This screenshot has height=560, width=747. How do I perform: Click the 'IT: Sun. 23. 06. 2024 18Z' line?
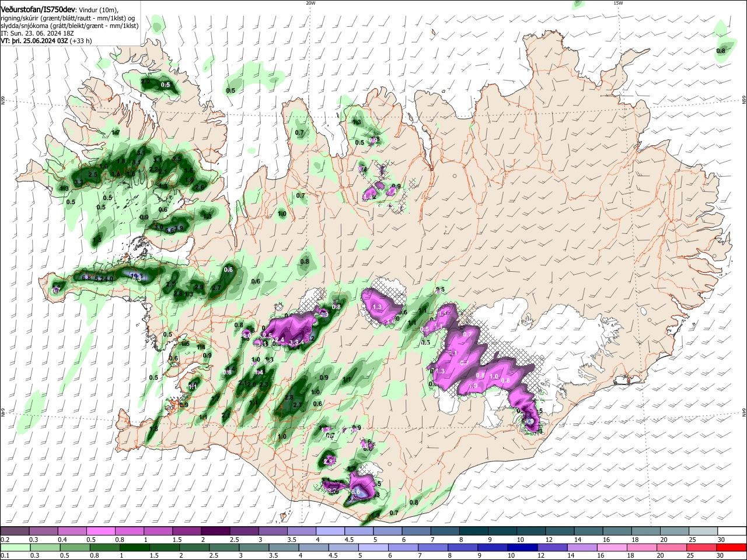click(x=37, y=33)
